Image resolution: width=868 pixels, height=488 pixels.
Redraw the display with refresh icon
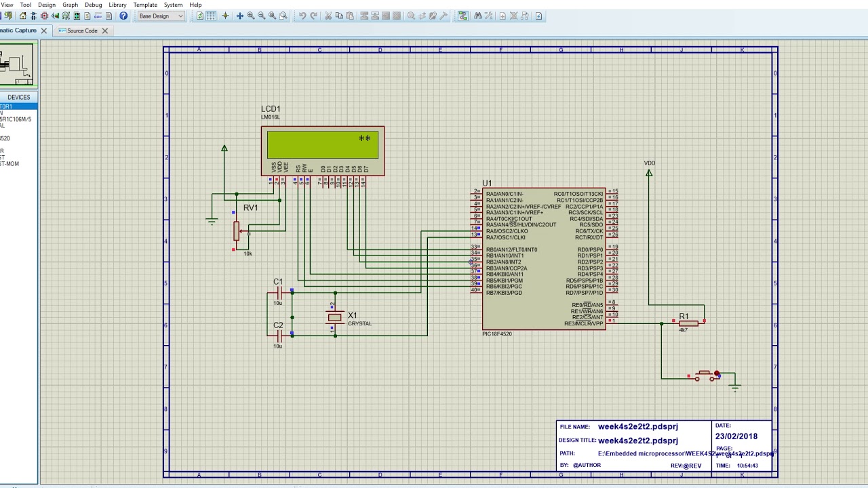[199, 16]
